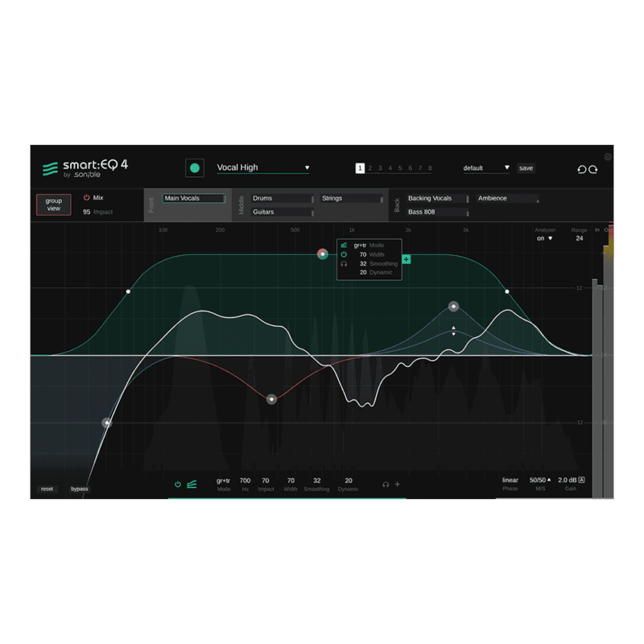The height and width of the screenshot is (644, 644).
Task: Click the save preset button
Action: [526, 168]
